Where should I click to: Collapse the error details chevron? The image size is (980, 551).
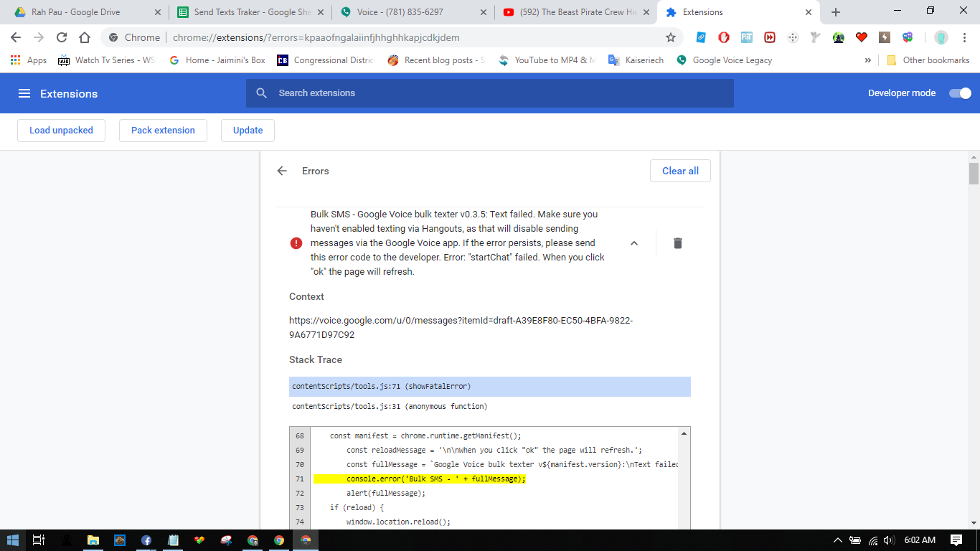point(634,243)
